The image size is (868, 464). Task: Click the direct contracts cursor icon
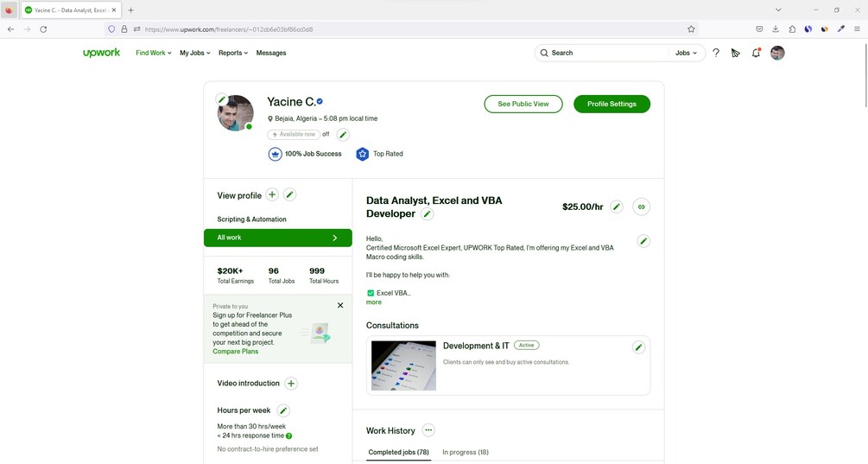[x=735, y=53]
